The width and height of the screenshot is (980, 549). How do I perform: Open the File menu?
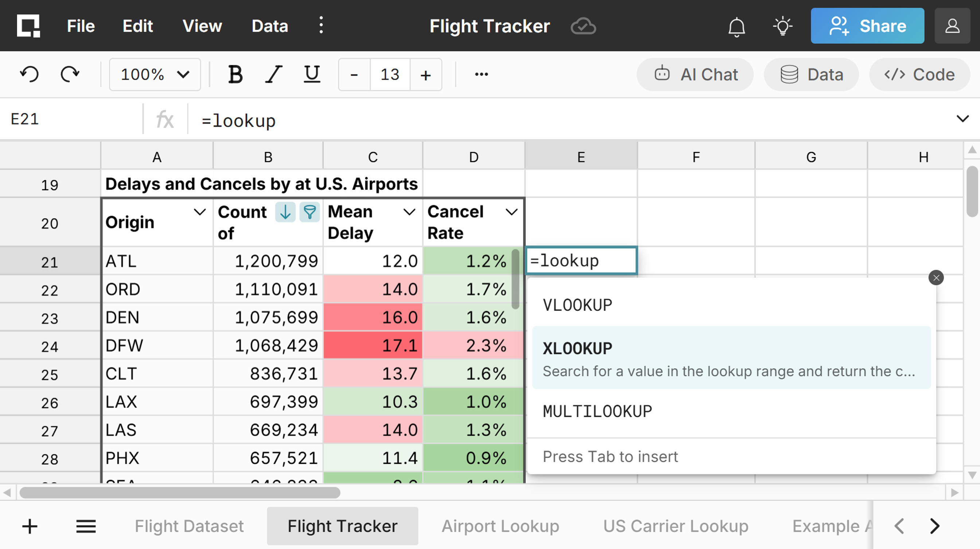[81, 26]
